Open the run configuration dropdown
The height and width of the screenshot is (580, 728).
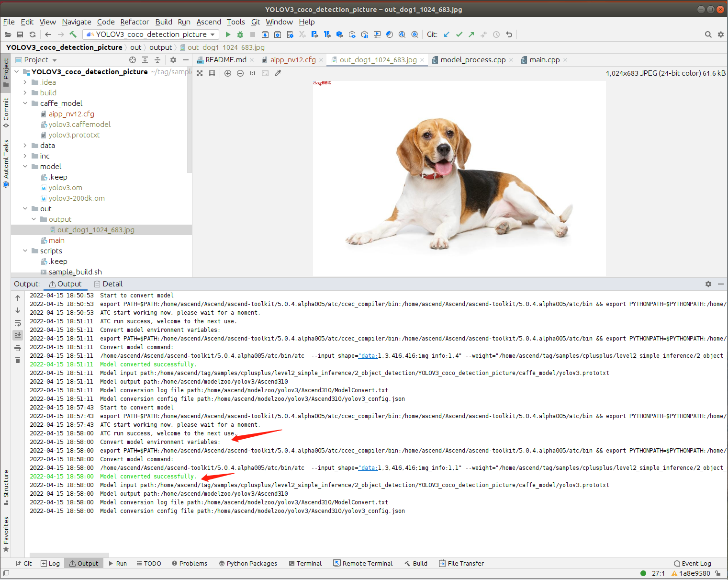[151, 34]
